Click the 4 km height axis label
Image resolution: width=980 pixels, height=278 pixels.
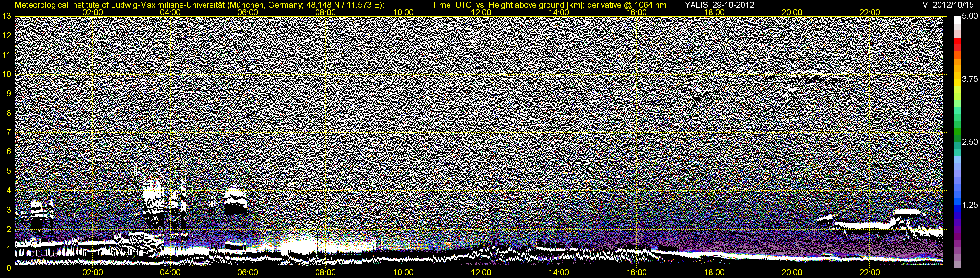coord(9,190)
